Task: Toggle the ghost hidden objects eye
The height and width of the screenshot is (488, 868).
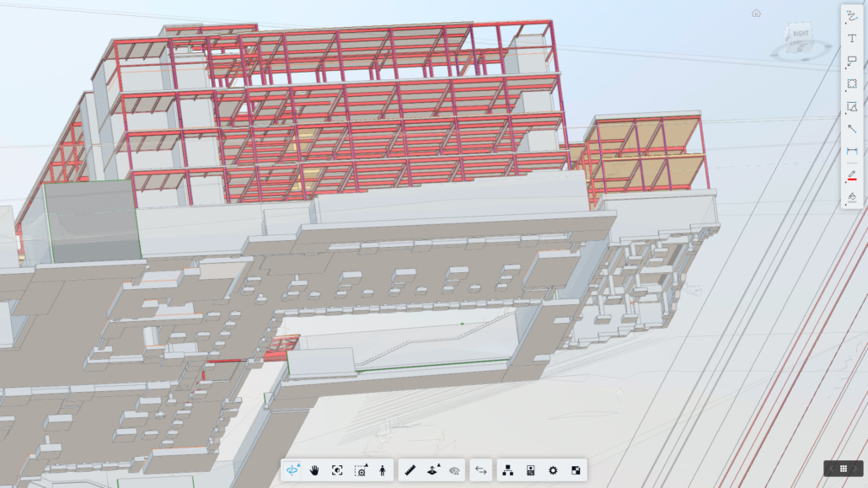Action: tap(455, 470)
